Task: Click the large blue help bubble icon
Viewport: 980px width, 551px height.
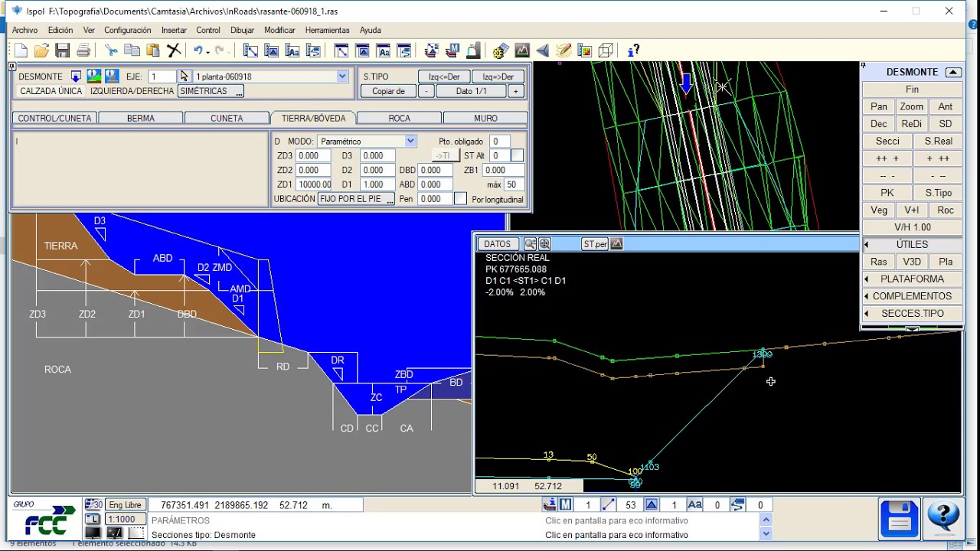Action: 942,518
